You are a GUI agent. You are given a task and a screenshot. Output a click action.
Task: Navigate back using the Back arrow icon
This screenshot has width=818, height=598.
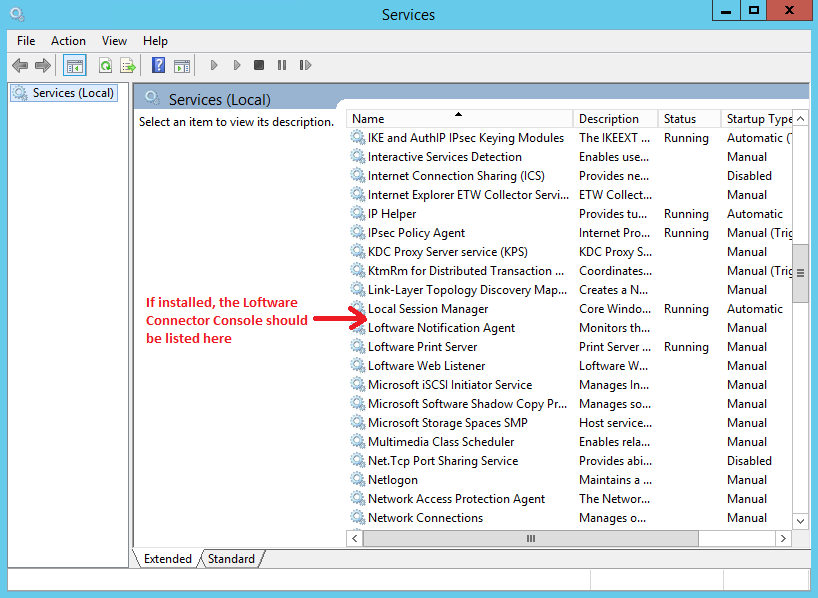[20, 65]
